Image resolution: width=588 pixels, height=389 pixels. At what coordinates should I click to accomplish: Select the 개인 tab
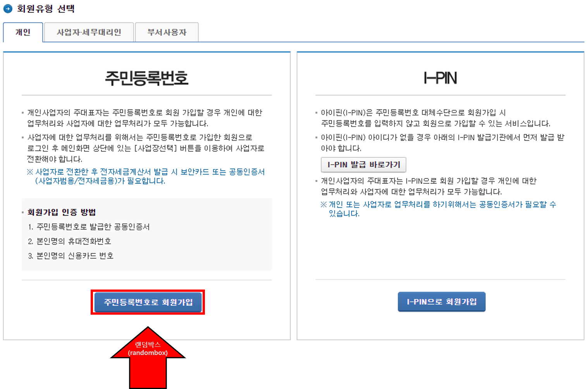tap(23, 33)
